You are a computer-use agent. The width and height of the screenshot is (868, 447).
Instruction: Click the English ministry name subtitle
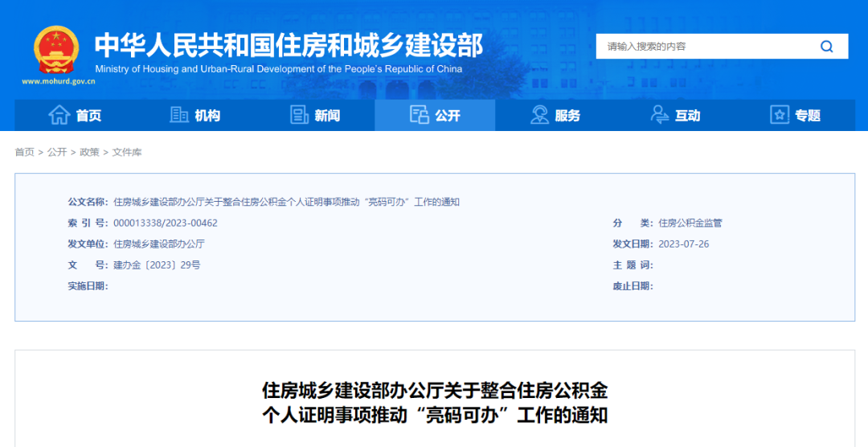(x=278, y=69)
